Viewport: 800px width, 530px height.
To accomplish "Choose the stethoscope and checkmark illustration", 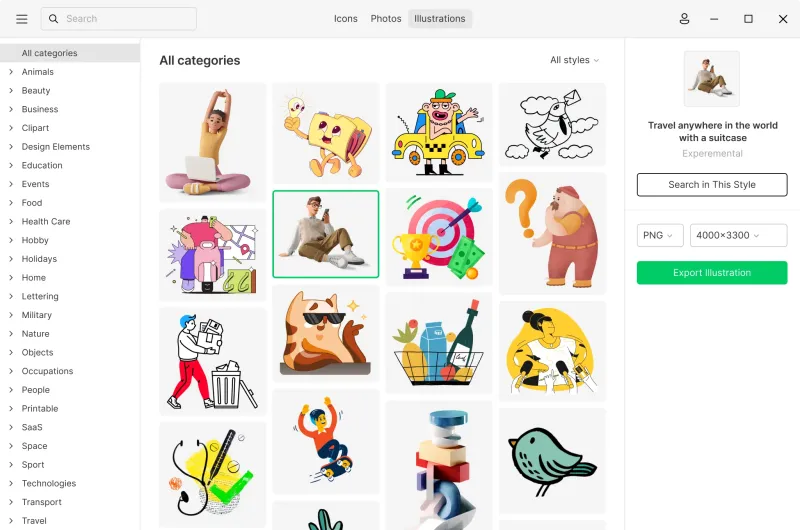I will pos(212,474).
